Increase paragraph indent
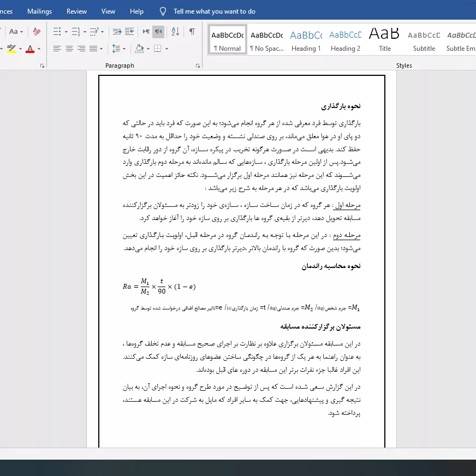Viewport: 476px width, 476px height. click(129, 32)
